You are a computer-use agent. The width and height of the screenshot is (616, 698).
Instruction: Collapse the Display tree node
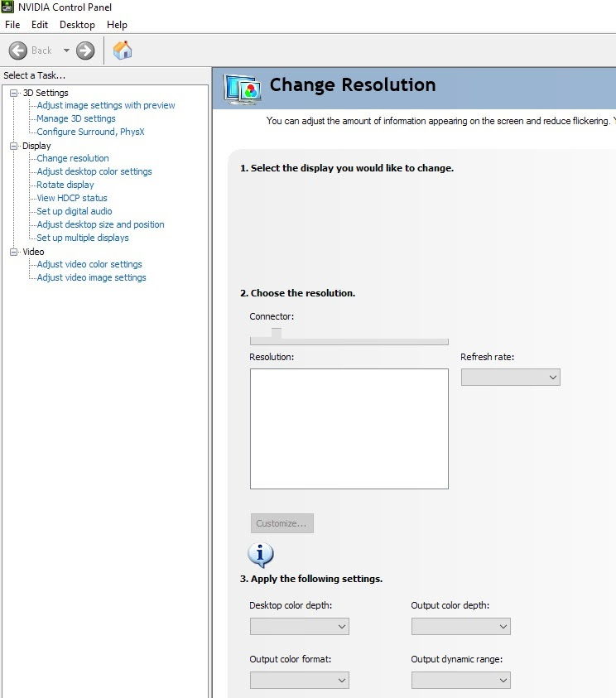tap(14, 146)
